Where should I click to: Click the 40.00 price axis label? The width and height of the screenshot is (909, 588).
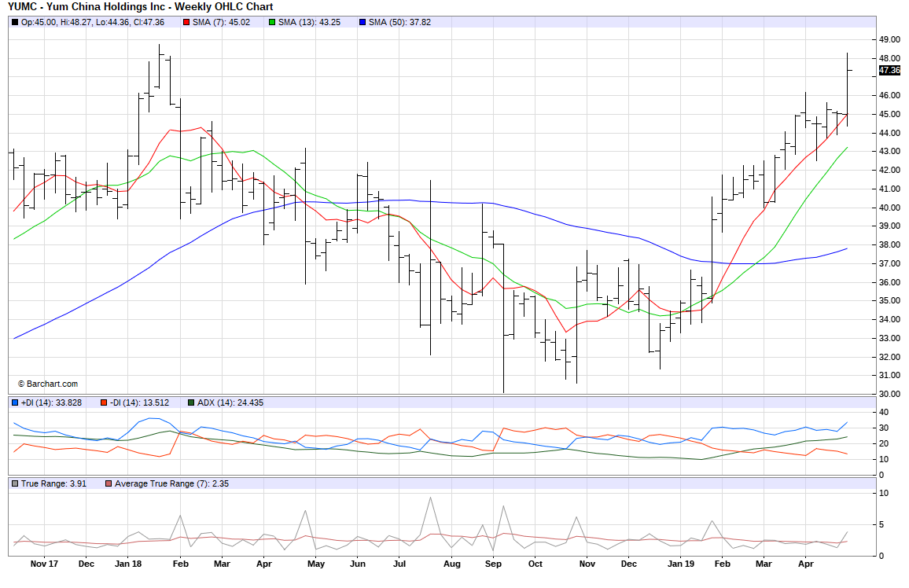point(889,208)
